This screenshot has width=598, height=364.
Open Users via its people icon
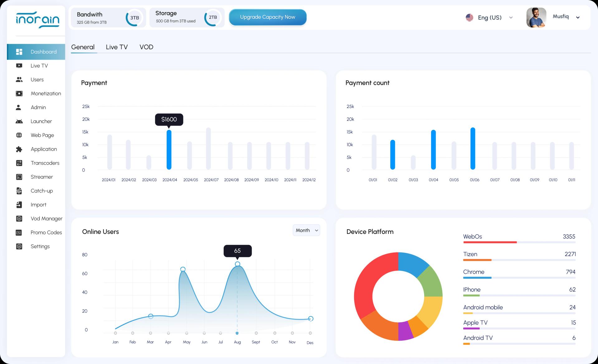(x=19, y=80)
